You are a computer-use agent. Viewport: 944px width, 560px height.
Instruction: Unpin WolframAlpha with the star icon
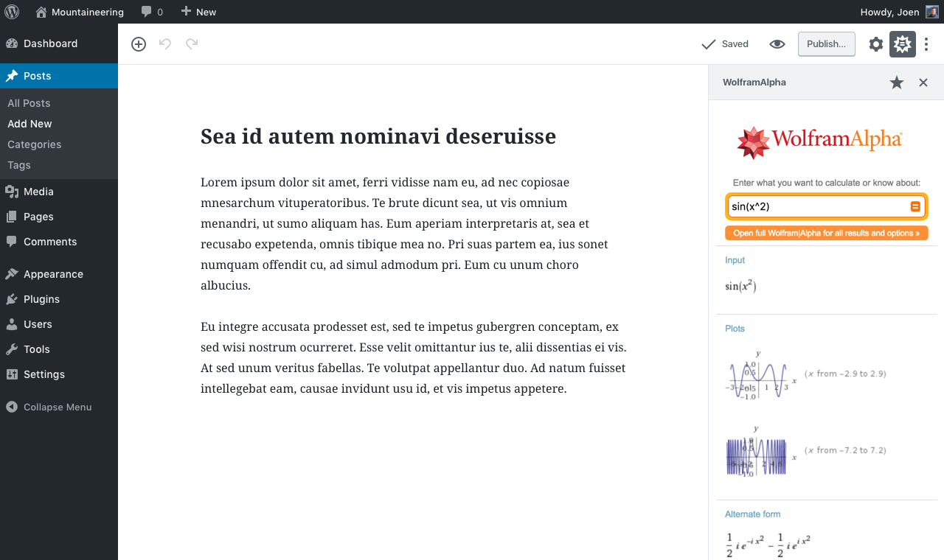pos(896,83)
